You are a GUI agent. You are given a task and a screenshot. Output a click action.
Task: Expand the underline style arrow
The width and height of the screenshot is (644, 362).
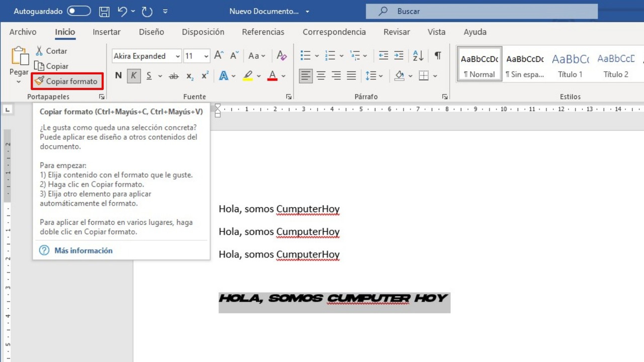[x=160, y=76]
